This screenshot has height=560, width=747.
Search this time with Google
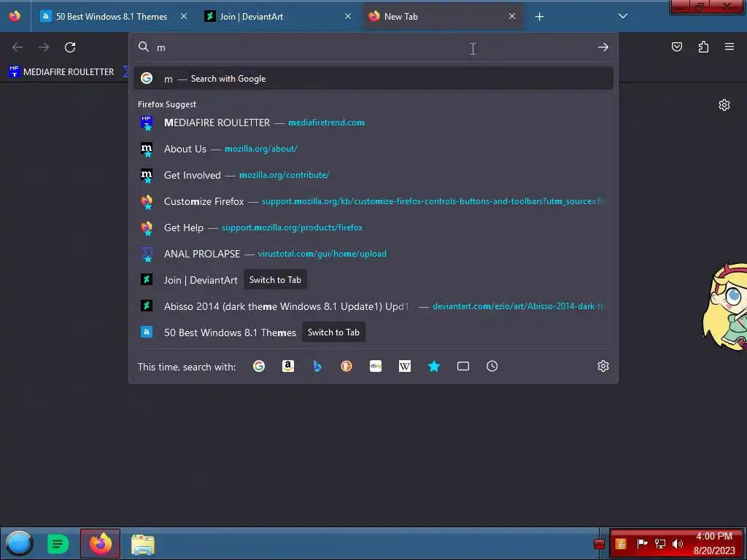pyautogui.click(x=259, y=366)
